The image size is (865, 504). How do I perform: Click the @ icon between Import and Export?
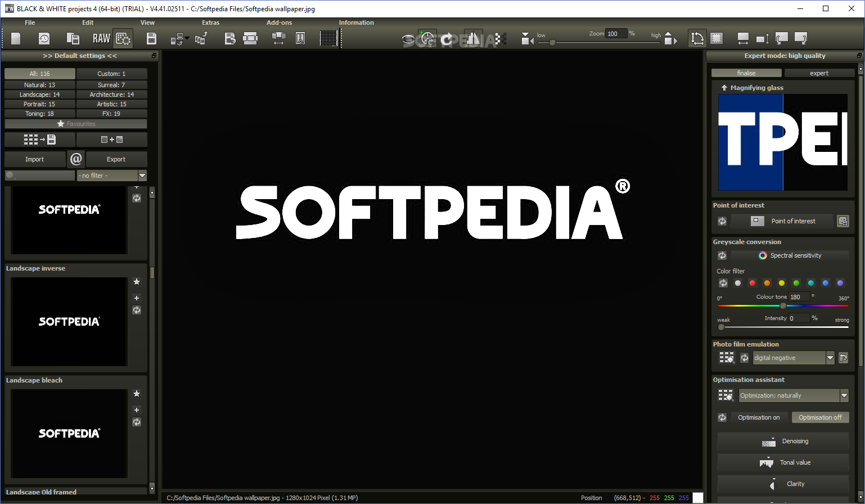[76, 159]
